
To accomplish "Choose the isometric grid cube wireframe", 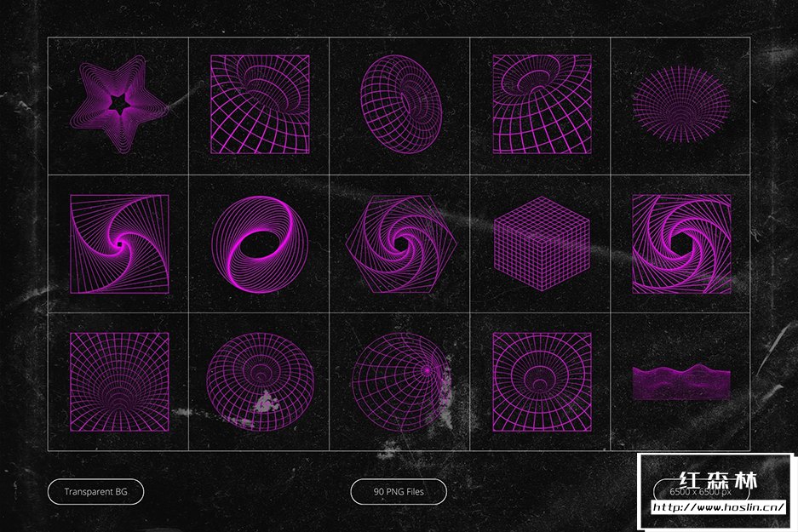I will (542, 243).
